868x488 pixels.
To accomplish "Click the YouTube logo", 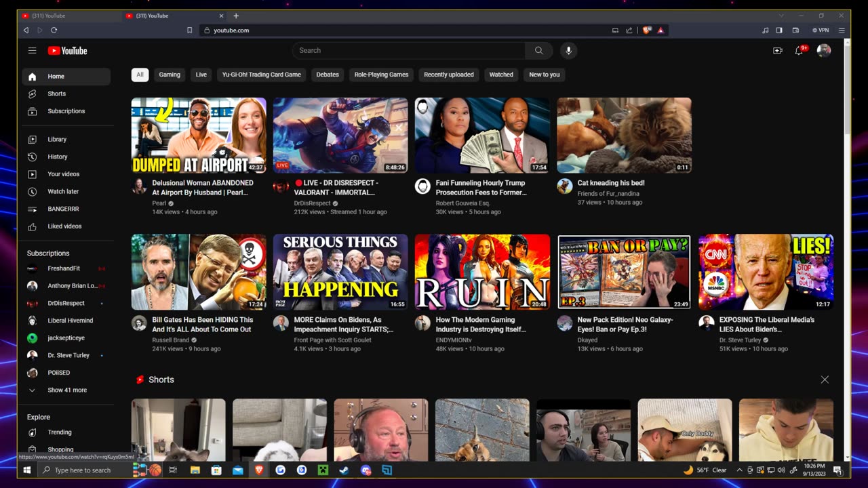I will click(x=67, y=51).
